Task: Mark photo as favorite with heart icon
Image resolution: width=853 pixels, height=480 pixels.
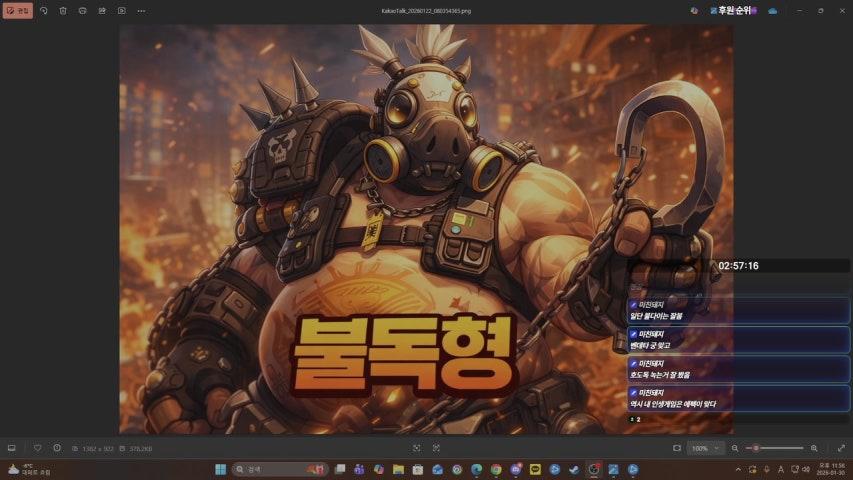Action: point(38,448)
